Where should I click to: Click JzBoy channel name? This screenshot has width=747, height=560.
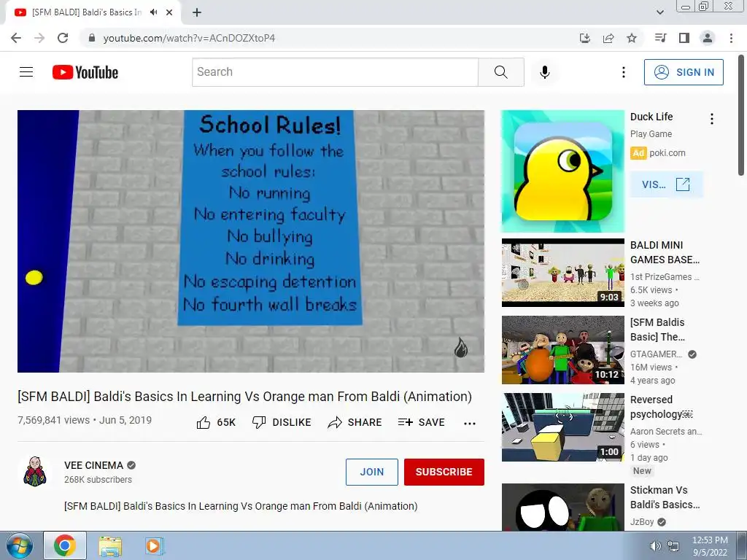point(642,522)
